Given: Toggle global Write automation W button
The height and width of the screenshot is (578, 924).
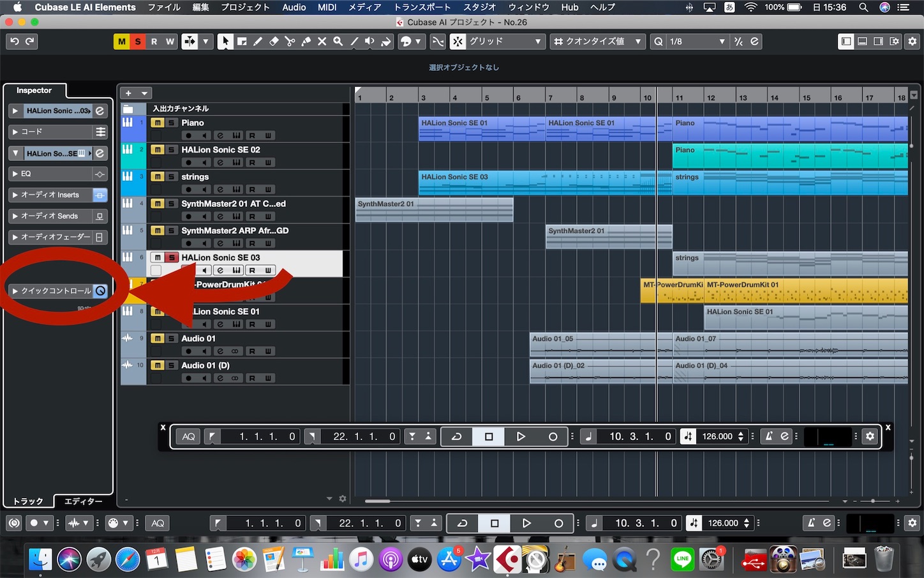Looking at the screenshot, I should point(170,42).
